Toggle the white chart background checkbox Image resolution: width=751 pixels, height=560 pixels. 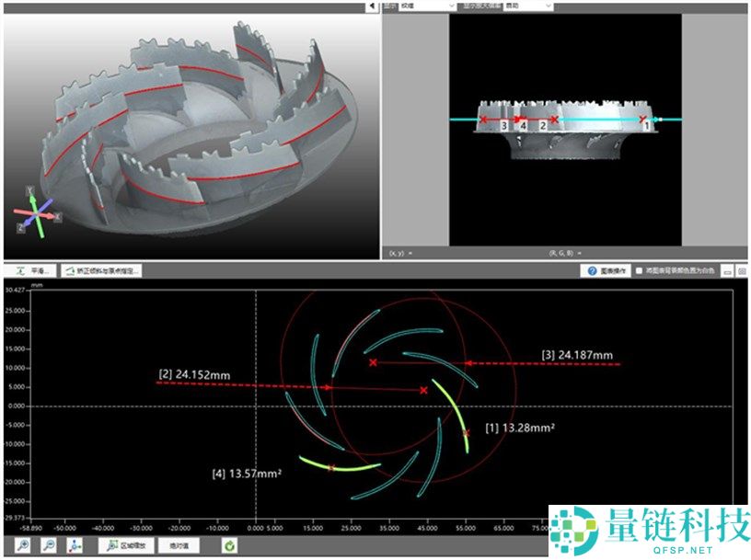(639, 271)
